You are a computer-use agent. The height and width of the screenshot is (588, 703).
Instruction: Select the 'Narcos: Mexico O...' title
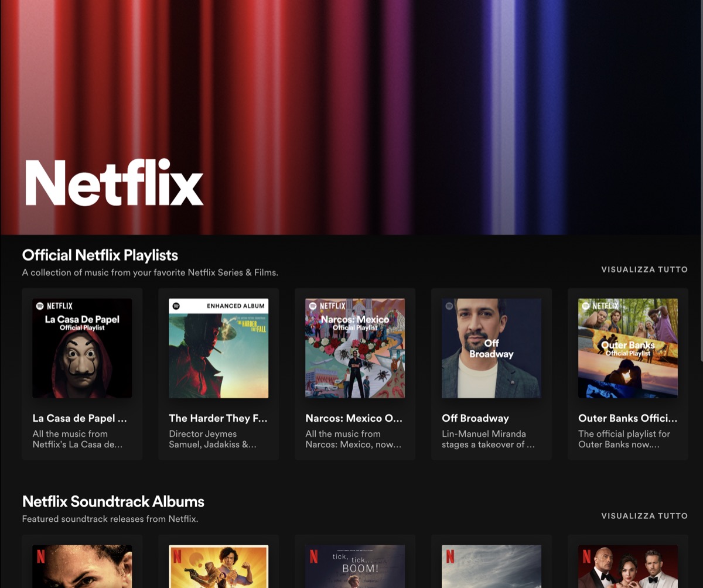(354, 418)
